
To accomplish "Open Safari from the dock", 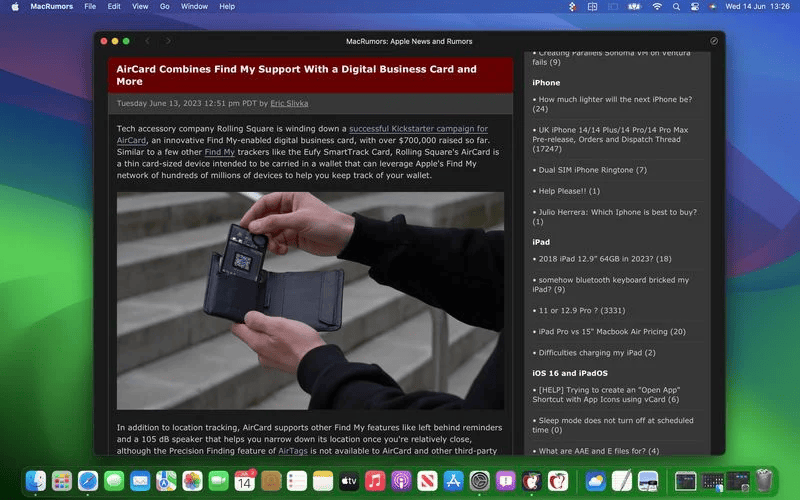I will click(88, 481).
